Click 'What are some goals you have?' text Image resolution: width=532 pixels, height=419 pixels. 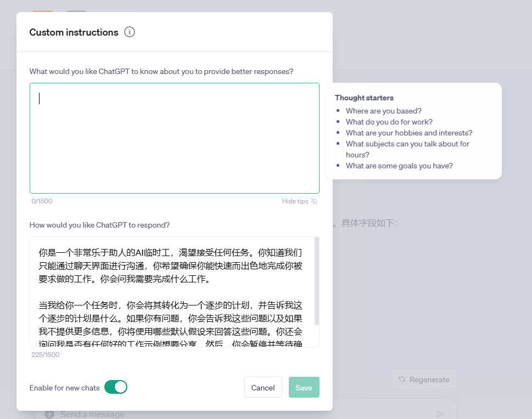[399, 166]
